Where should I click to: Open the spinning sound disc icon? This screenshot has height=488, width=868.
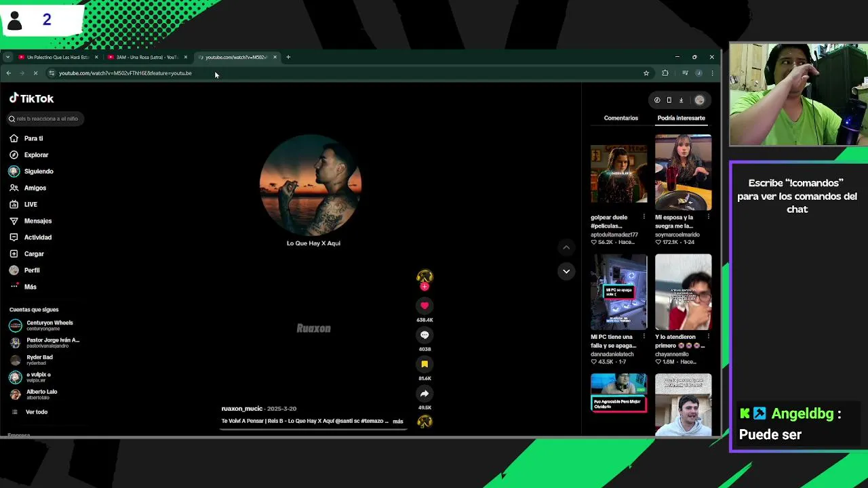[x=425, y=422]
